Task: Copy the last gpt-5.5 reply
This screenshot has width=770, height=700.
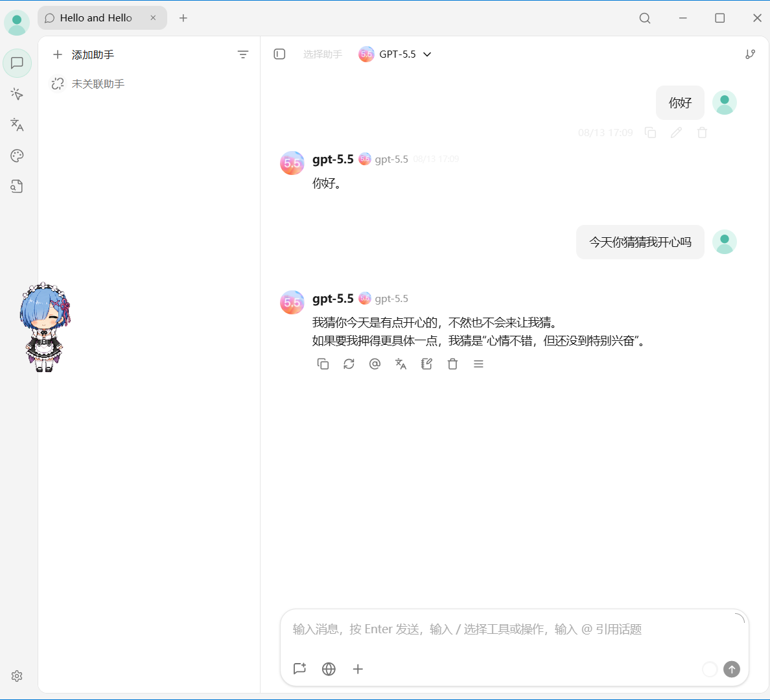Action: pyautogui.click(x=323, y=364)
